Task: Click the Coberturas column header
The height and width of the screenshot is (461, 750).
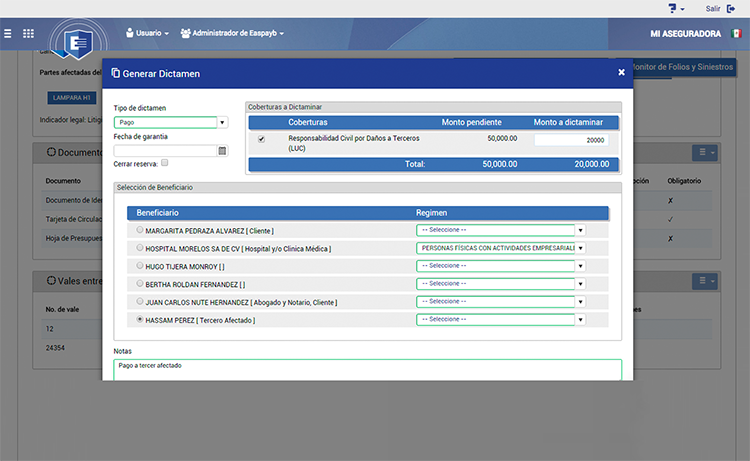Action: [x=308, y=122]
